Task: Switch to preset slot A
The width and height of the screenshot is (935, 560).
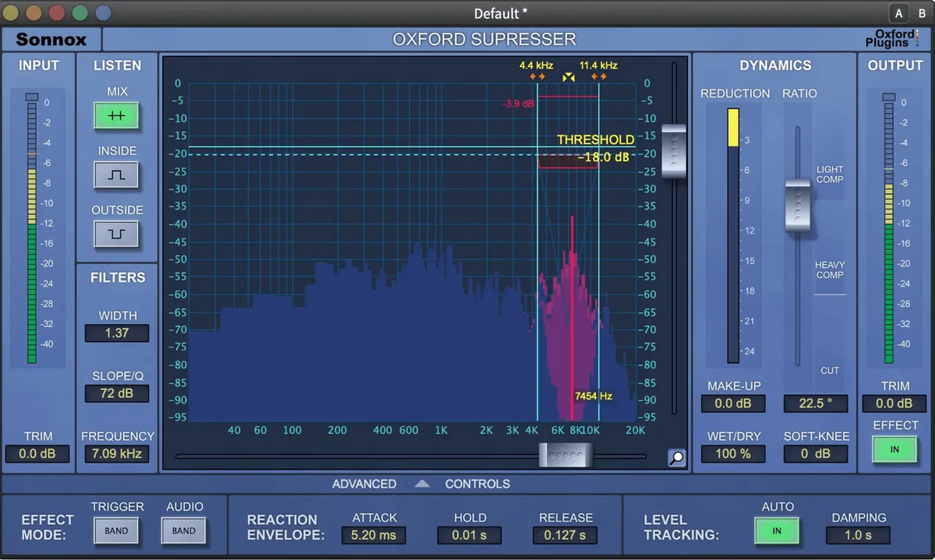Action: pos(899,13)
